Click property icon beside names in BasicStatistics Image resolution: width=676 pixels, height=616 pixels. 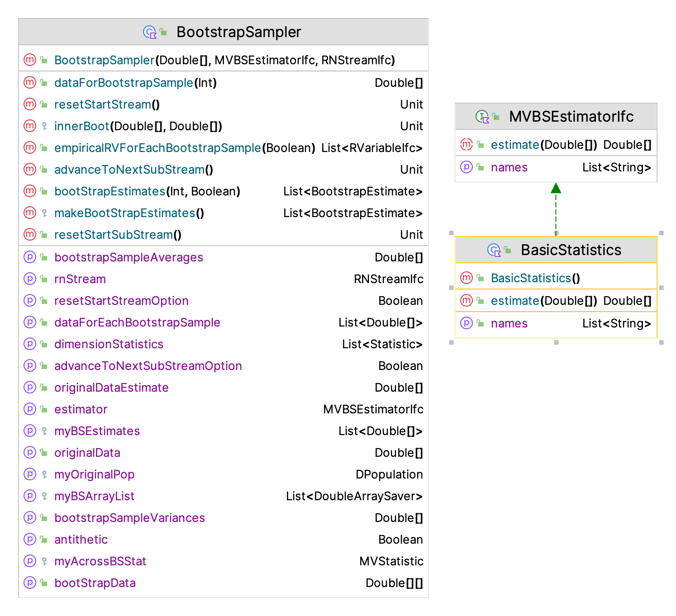467,323
